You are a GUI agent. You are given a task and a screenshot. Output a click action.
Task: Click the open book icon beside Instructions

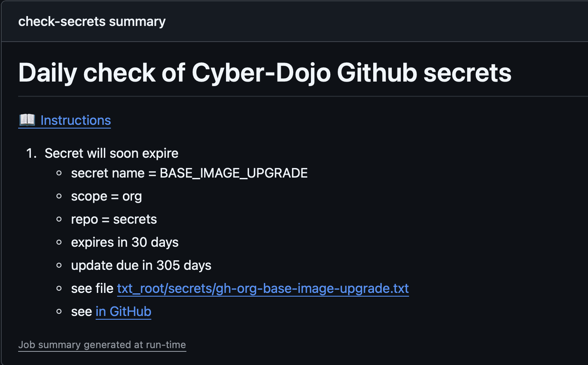(27, 120)
